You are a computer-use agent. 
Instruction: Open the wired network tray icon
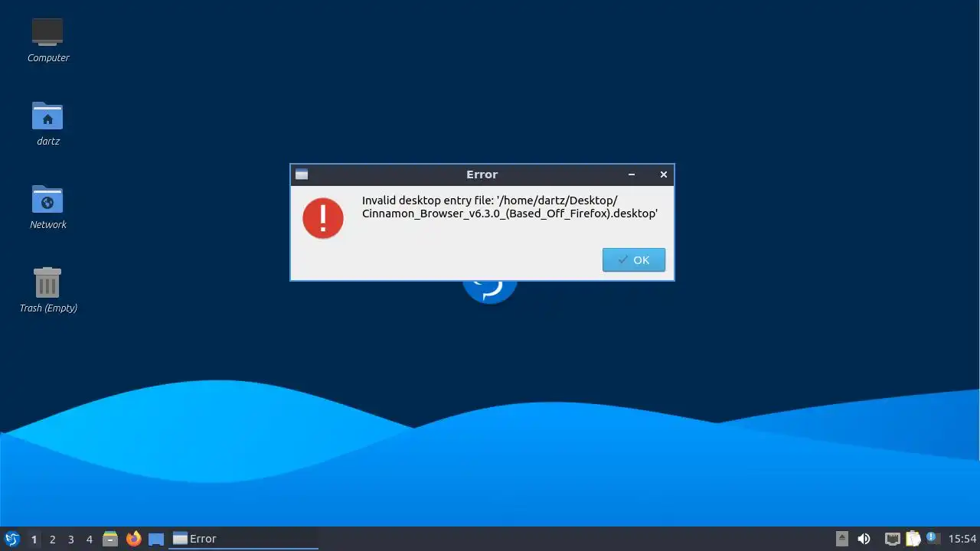click(892, 539)
